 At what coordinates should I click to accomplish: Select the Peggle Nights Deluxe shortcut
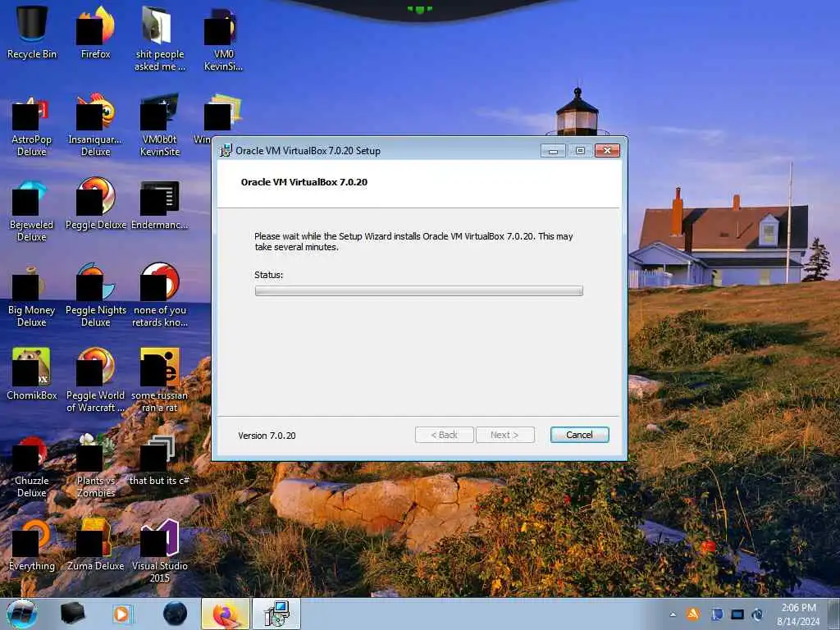coord(95,296)
